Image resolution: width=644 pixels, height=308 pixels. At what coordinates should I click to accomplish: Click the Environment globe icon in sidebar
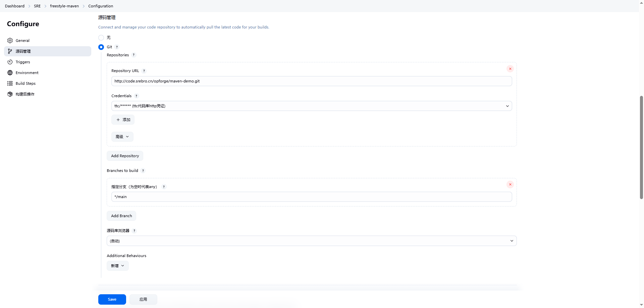coord(10,73)
